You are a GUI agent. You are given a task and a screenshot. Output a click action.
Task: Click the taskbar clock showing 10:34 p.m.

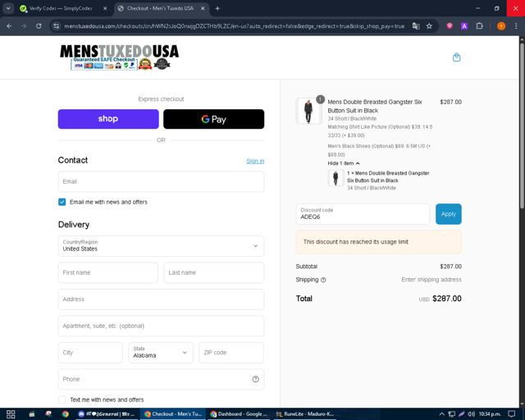490,414
